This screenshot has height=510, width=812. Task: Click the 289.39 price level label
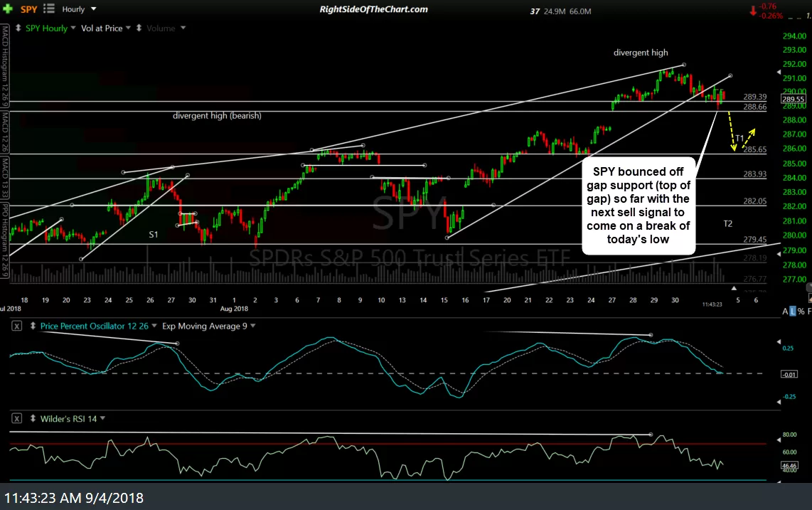click(x=754, y=97)
